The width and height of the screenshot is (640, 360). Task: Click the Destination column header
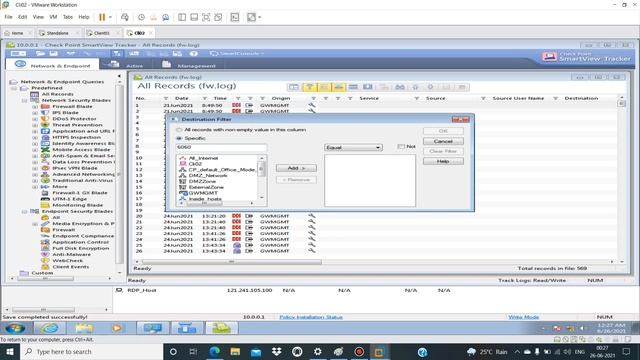click(x=581, y=98)
